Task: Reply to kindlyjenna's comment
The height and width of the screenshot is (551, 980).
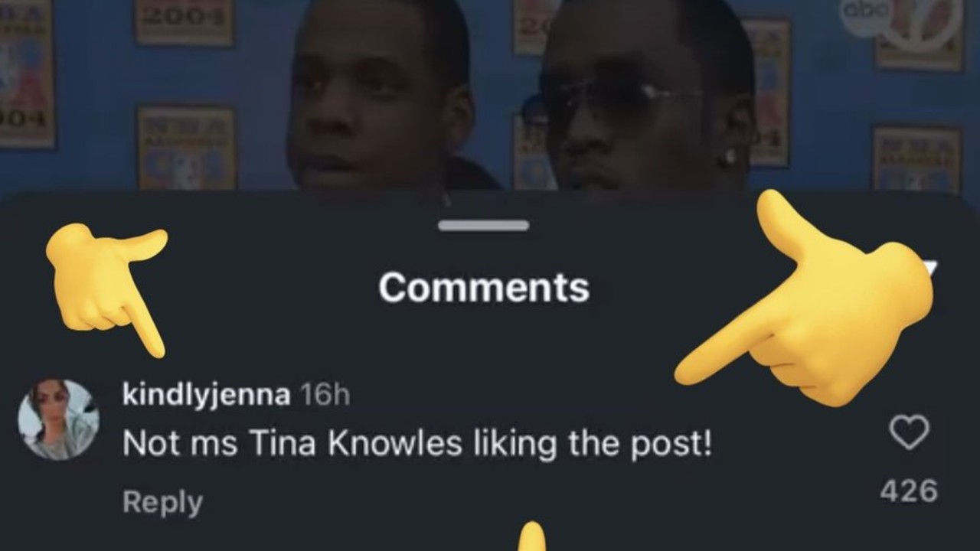Action: coord(162,503)
